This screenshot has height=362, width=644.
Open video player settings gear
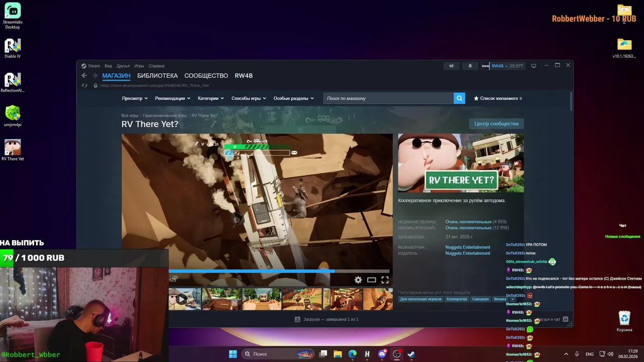(x=358, y=280)
